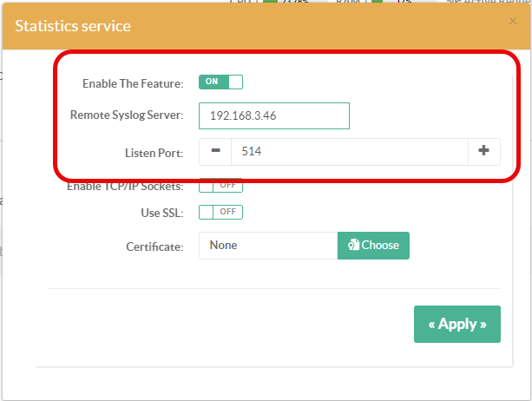Click the minus button for Listen Port
532x401 pixels.
215,151
